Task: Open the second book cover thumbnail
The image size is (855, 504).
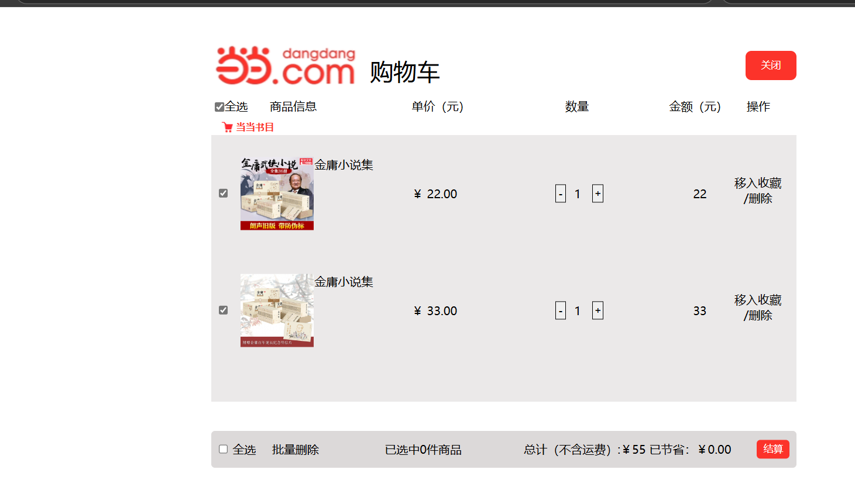Action: pos(277,310)
